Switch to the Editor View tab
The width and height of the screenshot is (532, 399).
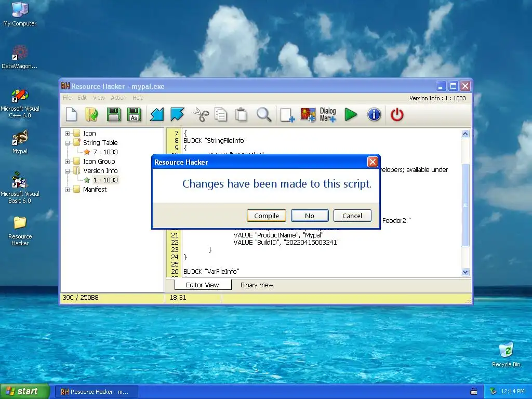coord(203,285)
